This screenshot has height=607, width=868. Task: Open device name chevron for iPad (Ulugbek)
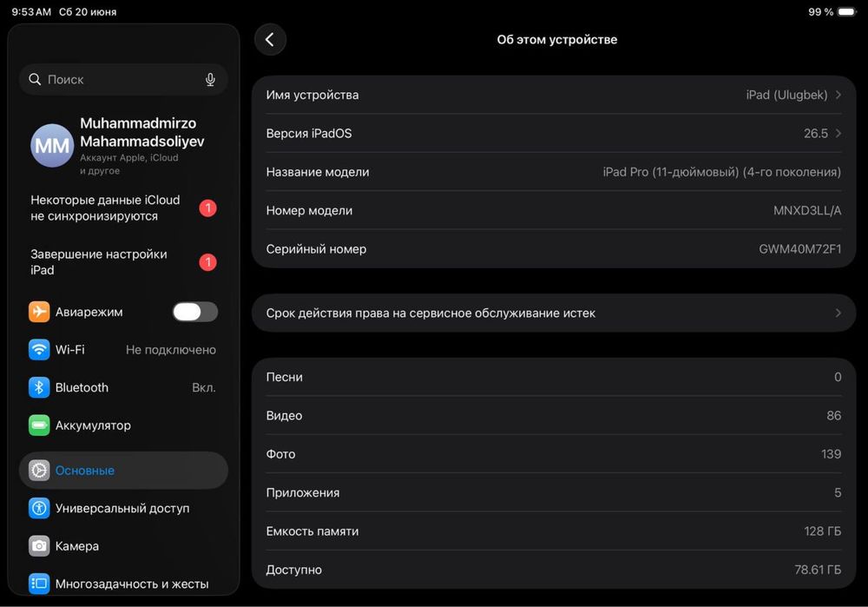[838, 95]
